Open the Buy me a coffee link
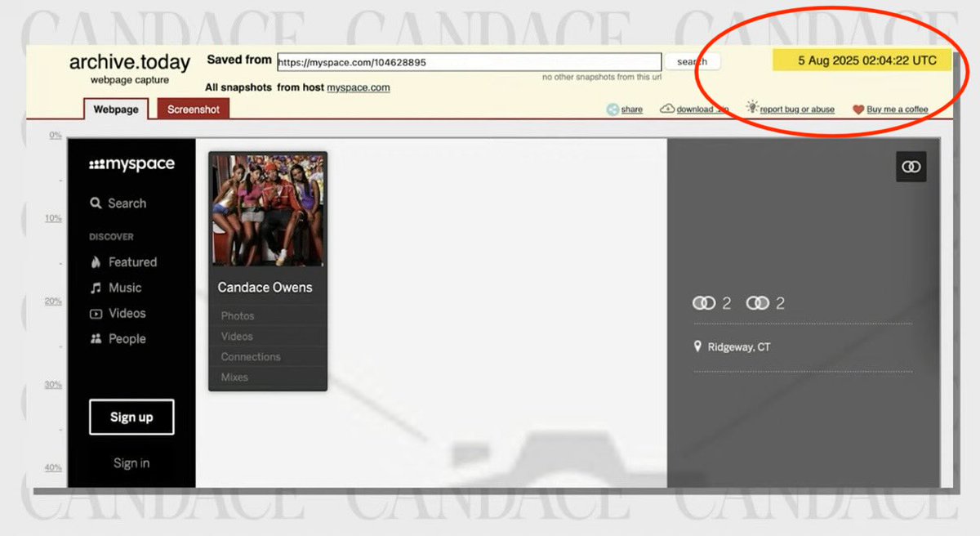Image resolution: width=980 pixels, height=536 pixels. 898,109
